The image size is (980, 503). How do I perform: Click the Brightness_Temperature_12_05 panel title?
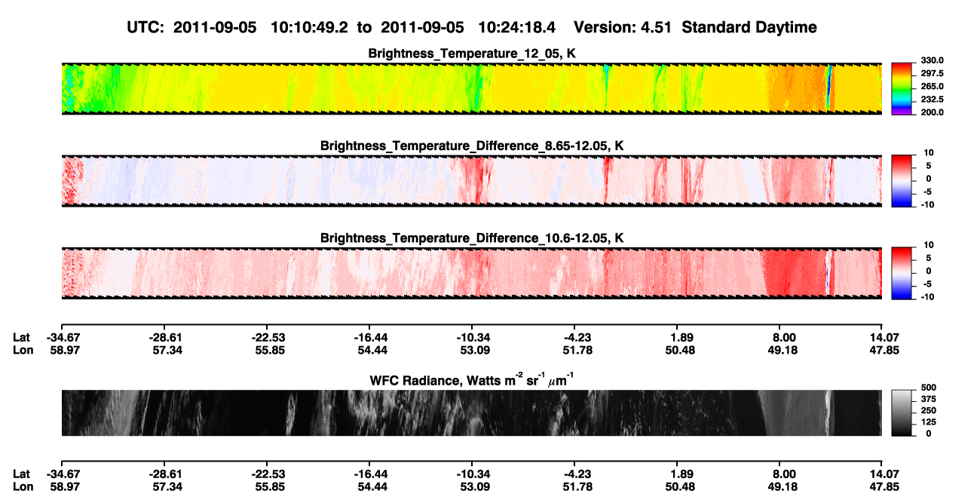472,54
